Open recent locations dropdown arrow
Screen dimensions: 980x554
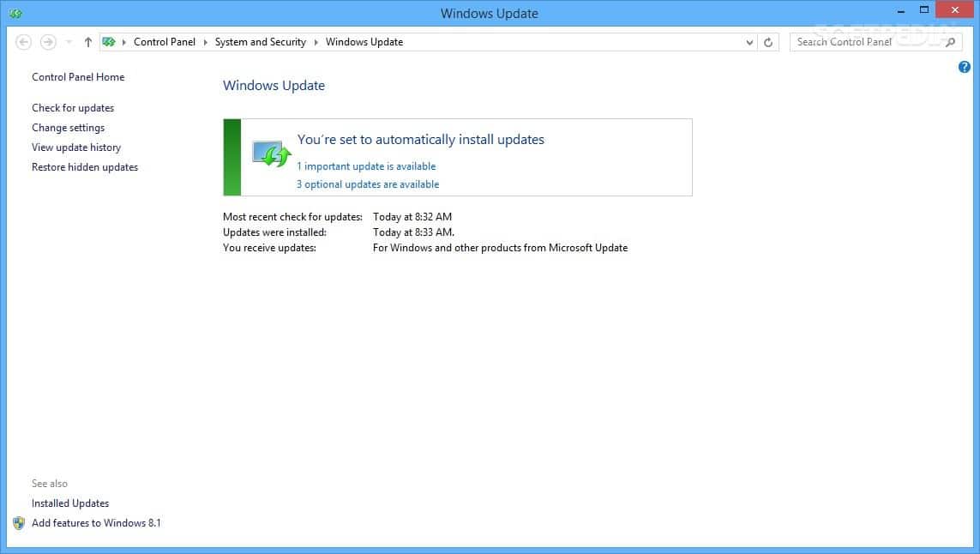[x=69, y=42]
